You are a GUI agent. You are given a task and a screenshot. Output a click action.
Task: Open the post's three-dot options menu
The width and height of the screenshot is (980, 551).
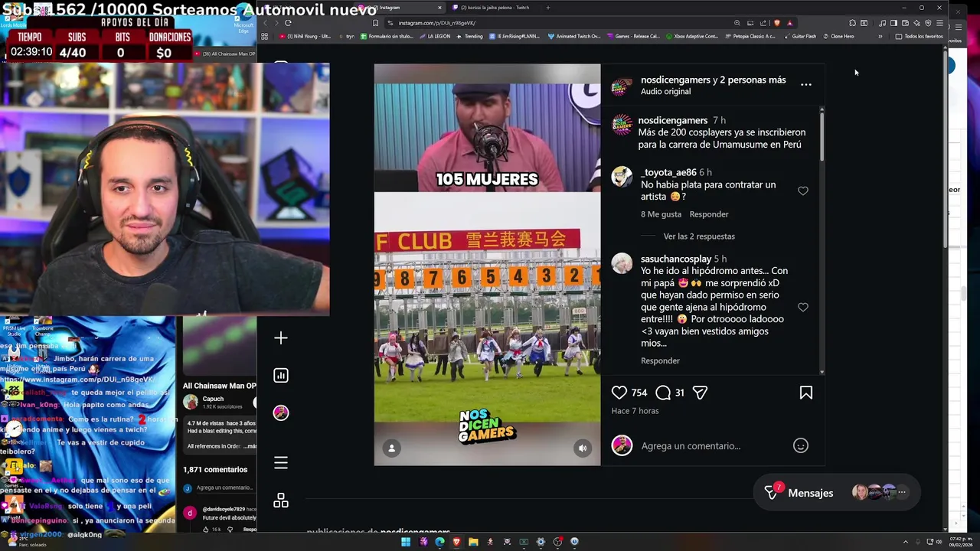pos(806,85)
